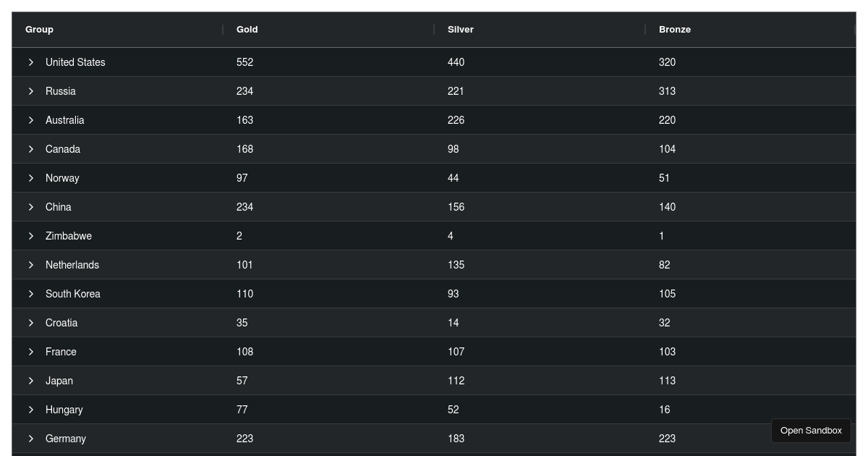Expand the Norway group row
The image size is (868, 456).
(x=31, y=178)
